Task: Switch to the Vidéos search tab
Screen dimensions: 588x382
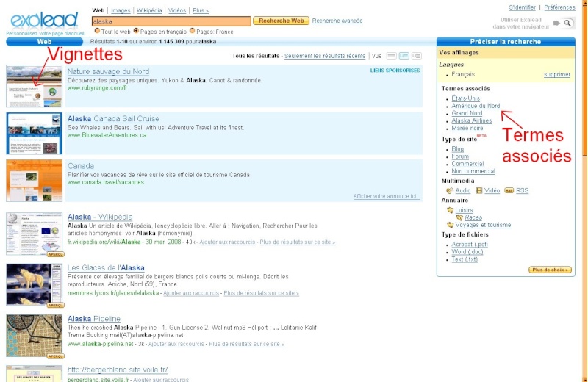Action: (177, 10)
